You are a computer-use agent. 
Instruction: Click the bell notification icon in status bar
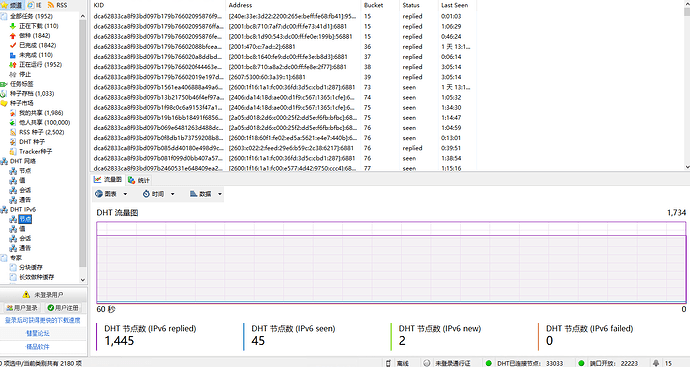[656, 363]
